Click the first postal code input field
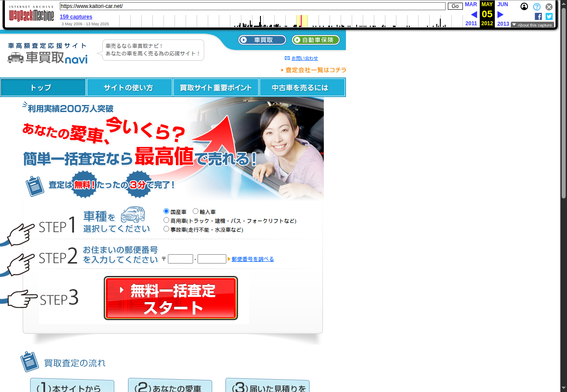 (180, 259)
